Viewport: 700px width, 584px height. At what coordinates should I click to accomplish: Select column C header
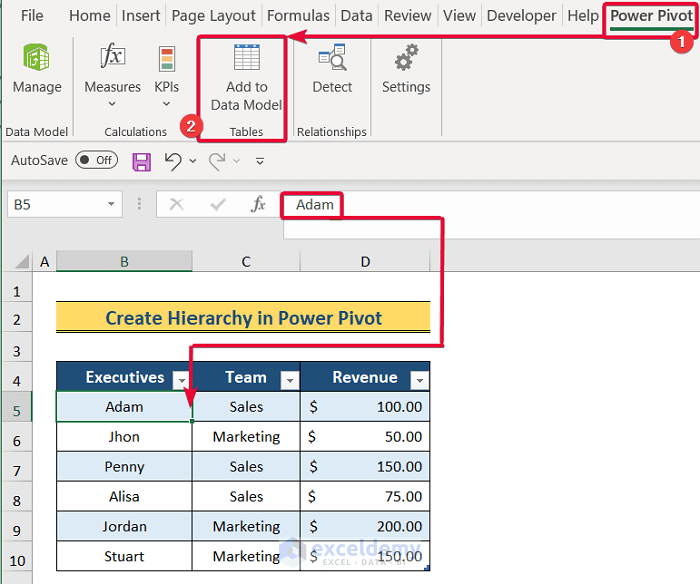pos(246,261)
